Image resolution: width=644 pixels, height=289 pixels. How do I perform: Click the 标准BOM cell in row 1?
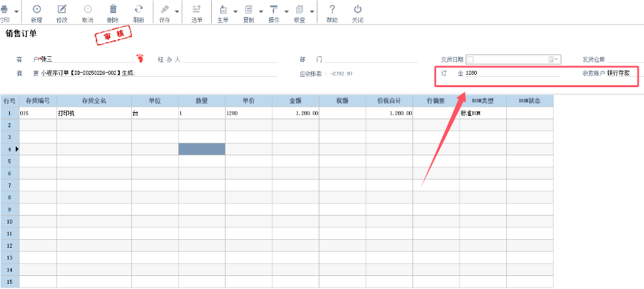pyautogui.click(x=483, y=113)
